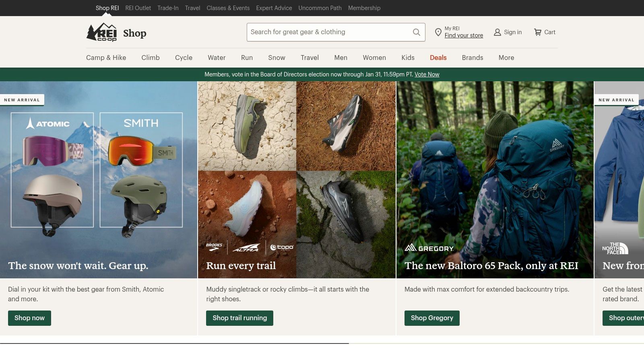Click the Find your store link
The width and height of the screenshot is (644, 362).
coord(464,35)
